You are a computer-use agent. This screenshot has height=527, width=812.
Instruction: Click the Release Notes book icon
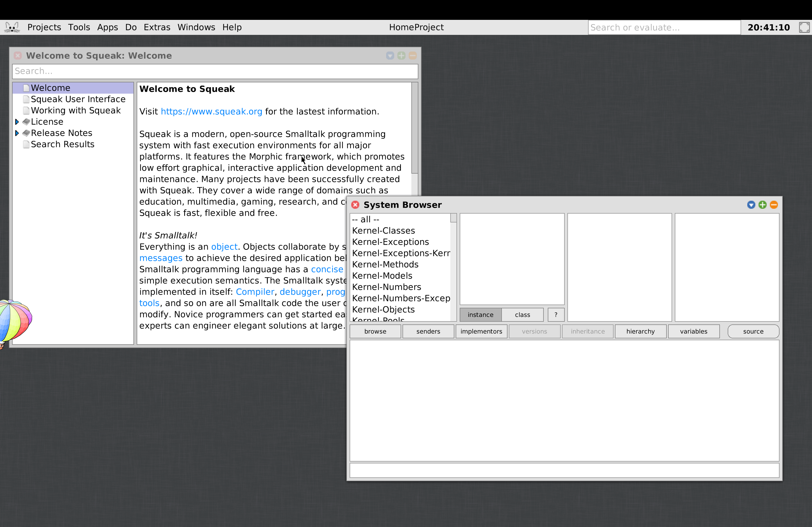[x=26, y=133]
